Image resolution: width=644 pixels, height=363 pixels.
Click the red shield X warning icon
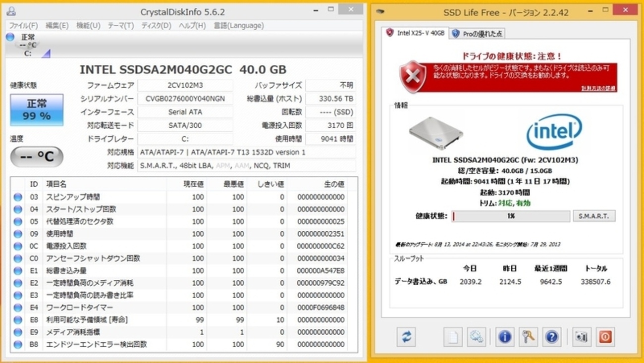click(413, 77)
